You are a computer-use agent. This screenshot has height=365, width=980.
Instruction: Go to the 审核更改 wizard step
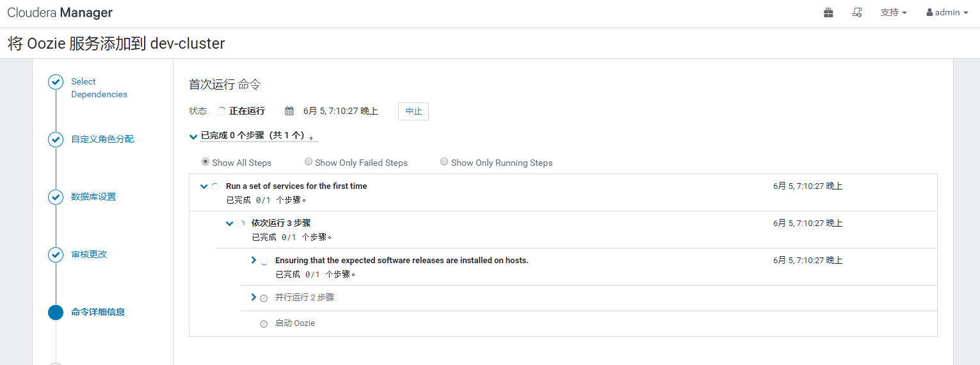click(x=89, y=254)
